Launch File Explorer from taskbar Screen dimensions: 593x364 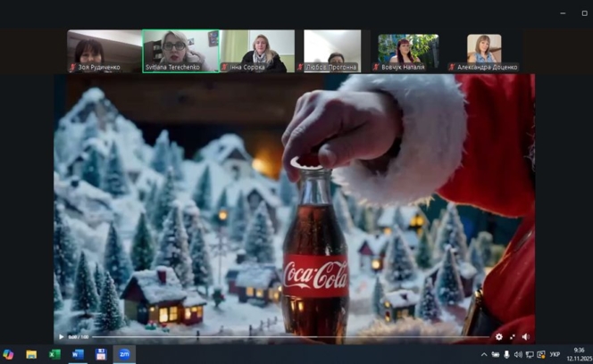(x=31, y=354)
